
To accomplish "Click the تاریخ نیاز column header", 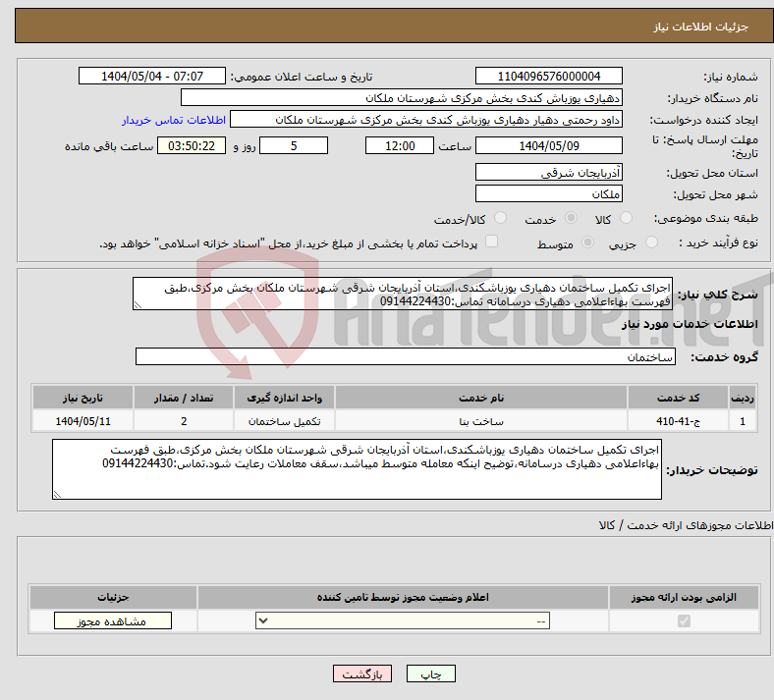I will point(83,398).
